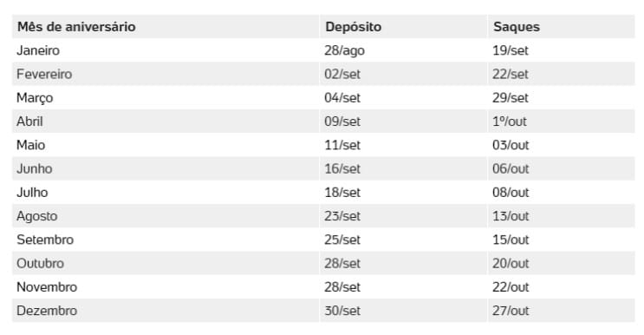This screenshot has width=644, height=335.
Task: Click the 11/set deposit for Maio
Action: pos(342,145)
